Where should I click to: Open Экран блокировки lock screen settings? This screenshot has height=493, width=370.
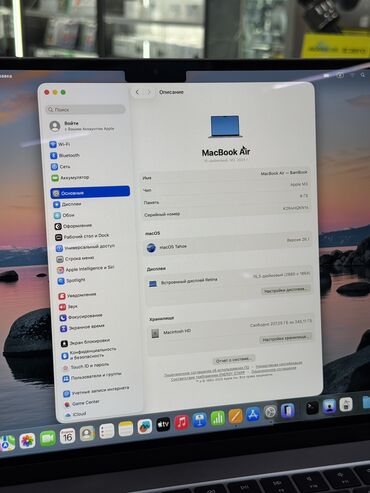pos(86,342)
